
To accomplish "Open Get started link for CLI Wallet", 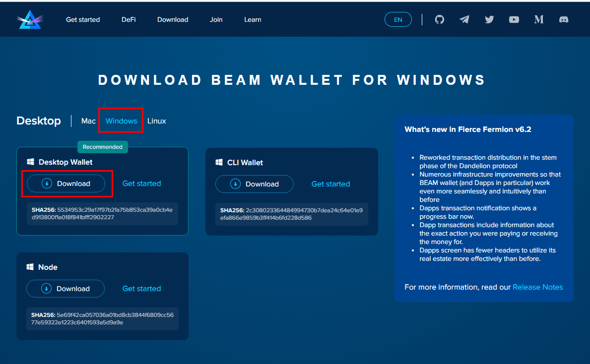I will click(330, 184).
